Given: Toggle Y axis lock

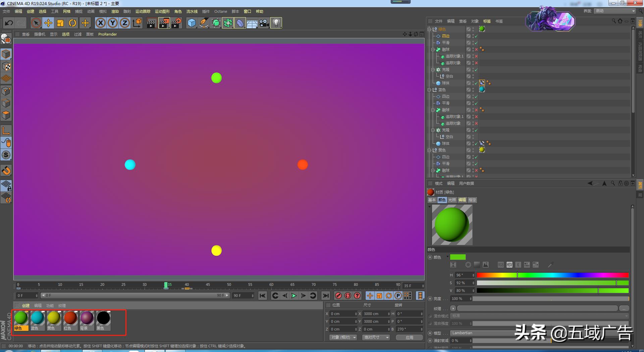Looking at the screenshot, I should click(x=113, y=23).
